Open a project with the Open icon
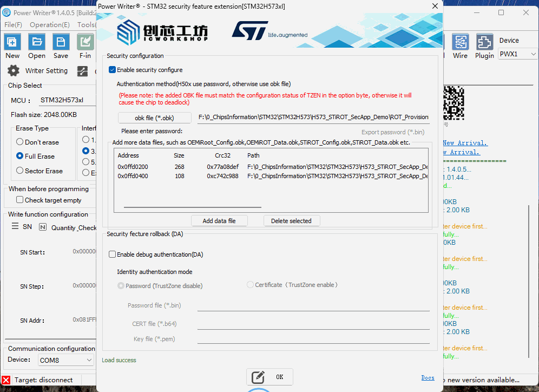 [36, 42]
